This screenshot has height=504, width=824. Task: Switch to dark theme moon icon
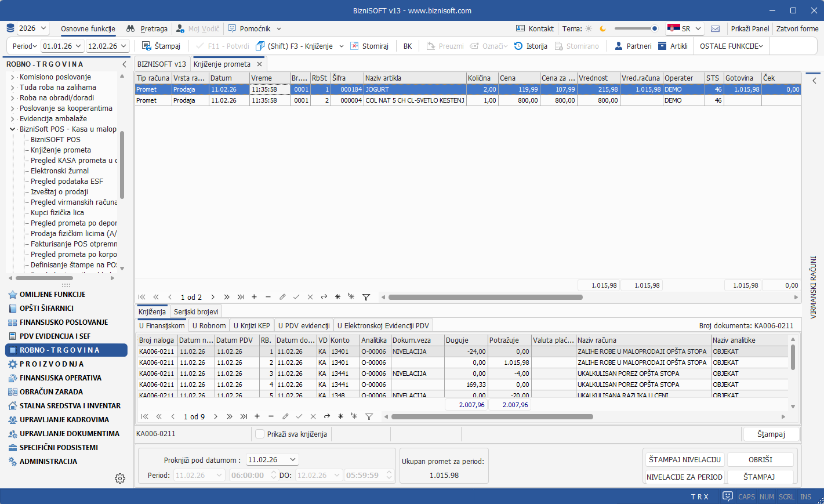[602, 28]
